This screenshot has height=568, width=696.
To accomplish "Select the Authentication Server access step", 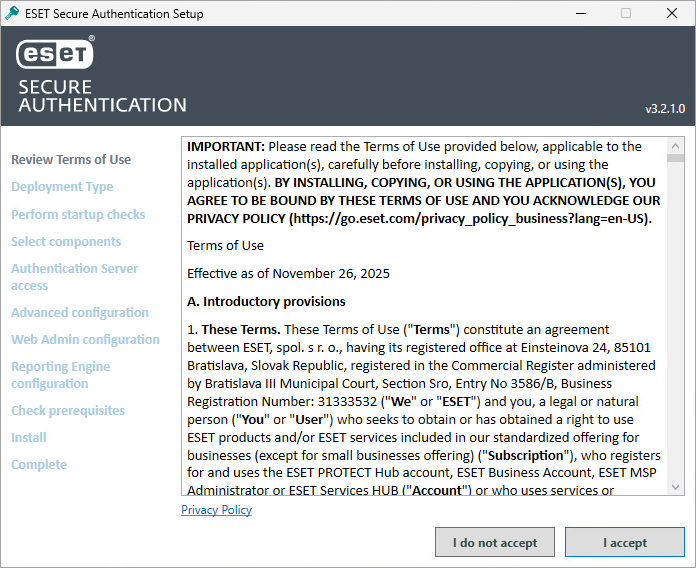I will (75, 277).
